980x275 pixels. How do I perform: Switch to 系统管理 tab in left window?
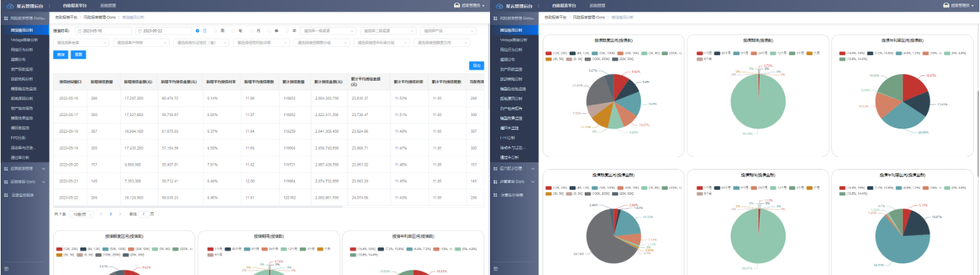click(107, 5)
